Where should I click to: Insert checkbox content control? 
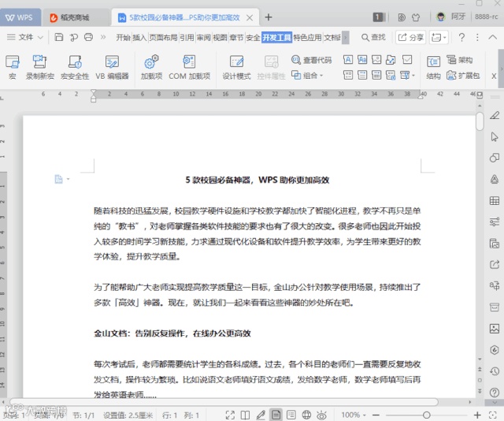(x=407, y=60)
